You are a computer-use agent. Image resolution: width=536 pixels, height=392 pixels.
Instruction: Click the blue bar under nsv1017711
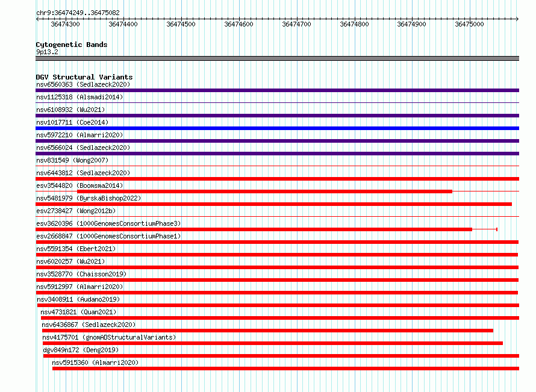click(277, 128)
